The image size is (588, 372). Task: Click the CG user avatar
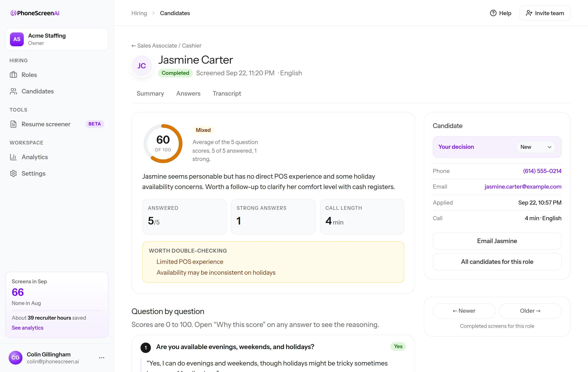click(x=15, y=358)
